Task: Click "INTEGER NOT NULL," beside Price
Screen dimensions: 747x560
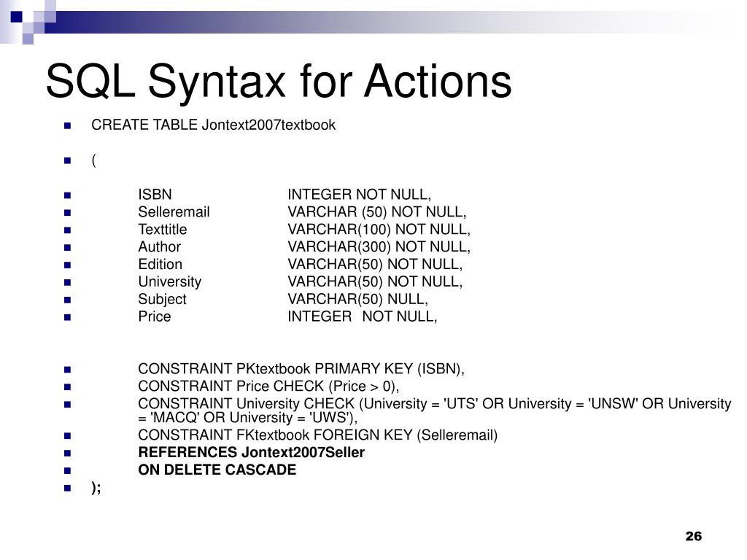Action: [x=362, y=316]
